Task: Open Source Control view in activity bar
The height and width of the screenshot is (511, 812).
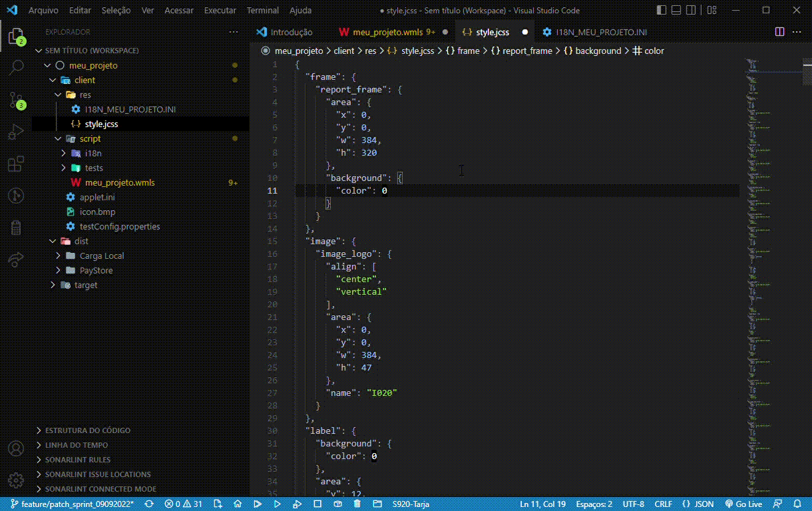Action: pos(16,100)
